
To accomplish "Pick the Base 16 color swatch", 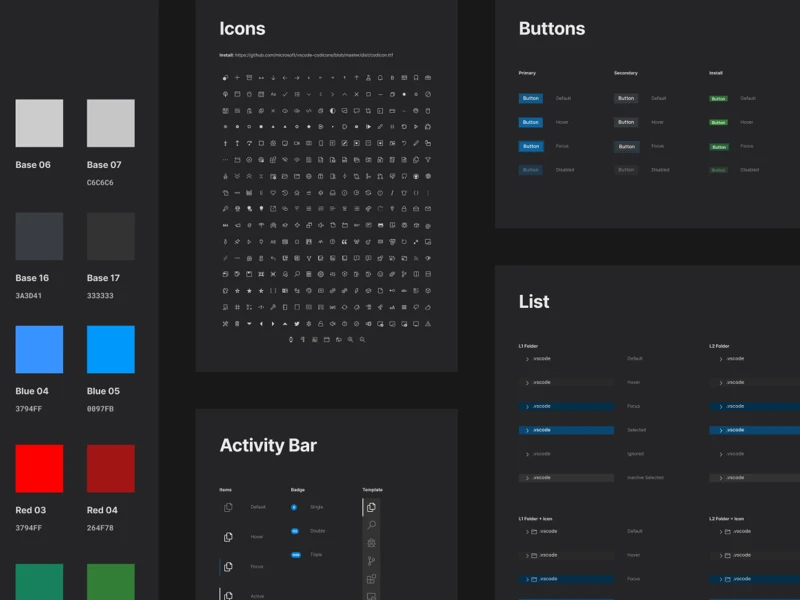I will click(39, 236).
